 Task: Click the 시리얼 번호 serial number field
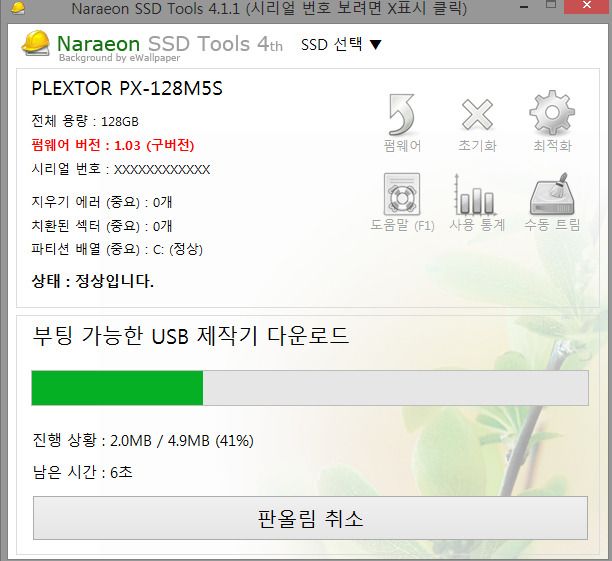click(121, 169)
